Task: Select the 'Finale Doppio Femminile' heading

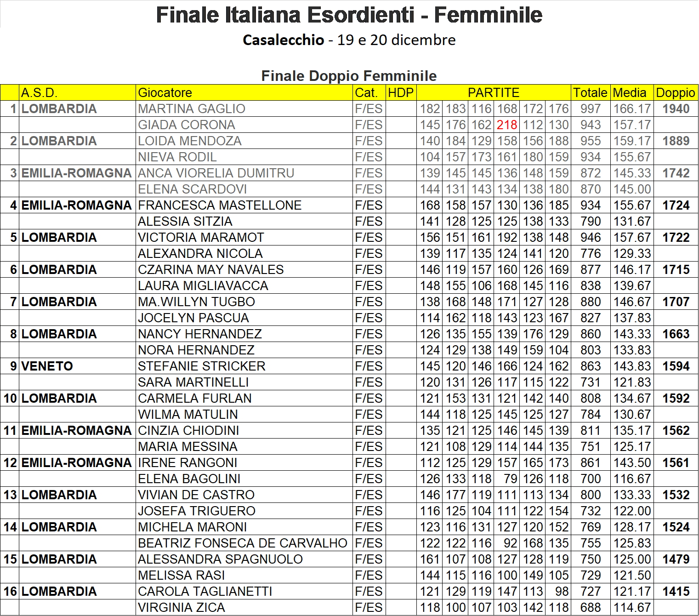Action: point(349,76)
